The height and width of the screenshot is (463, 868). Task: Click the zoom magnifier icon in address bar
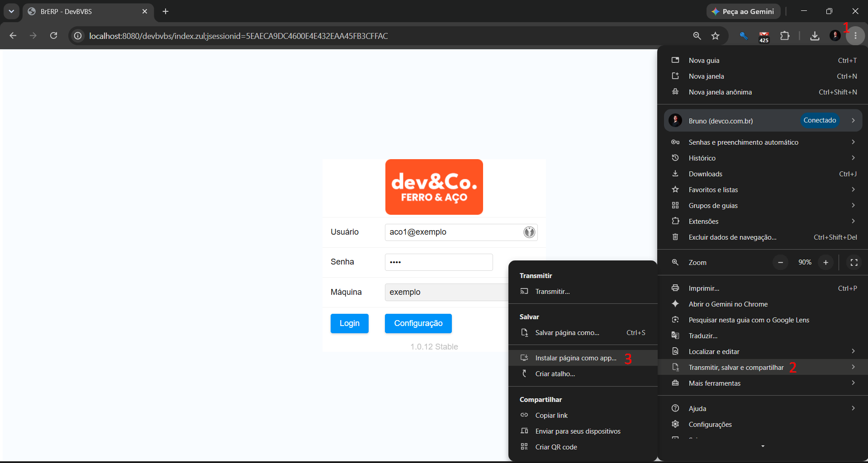[697, 36]
